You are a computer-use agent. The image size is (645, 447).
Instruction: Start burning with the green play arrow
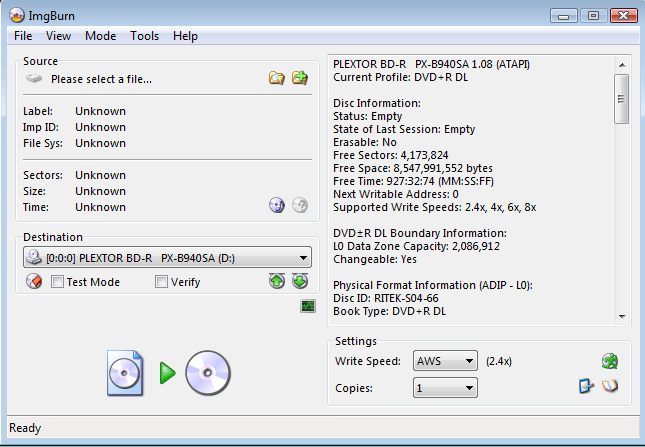pos(167,373)
